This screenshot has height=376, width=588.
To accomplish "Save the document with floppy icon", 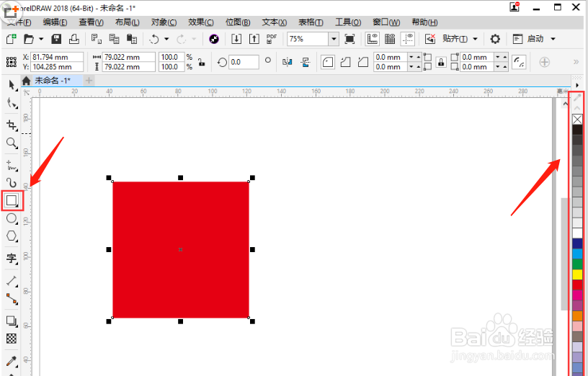I will (56, 39).
